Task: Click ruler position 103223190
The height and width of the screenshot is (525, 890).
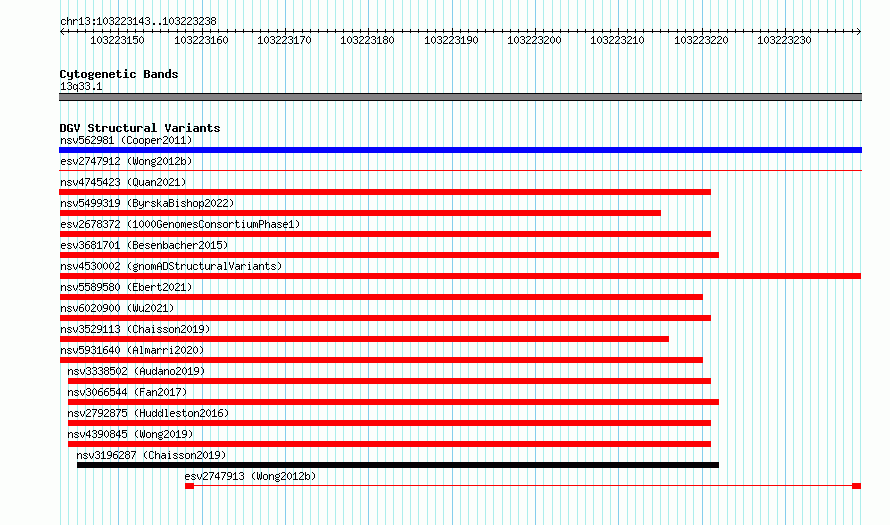Action: (x=451, y=40)
